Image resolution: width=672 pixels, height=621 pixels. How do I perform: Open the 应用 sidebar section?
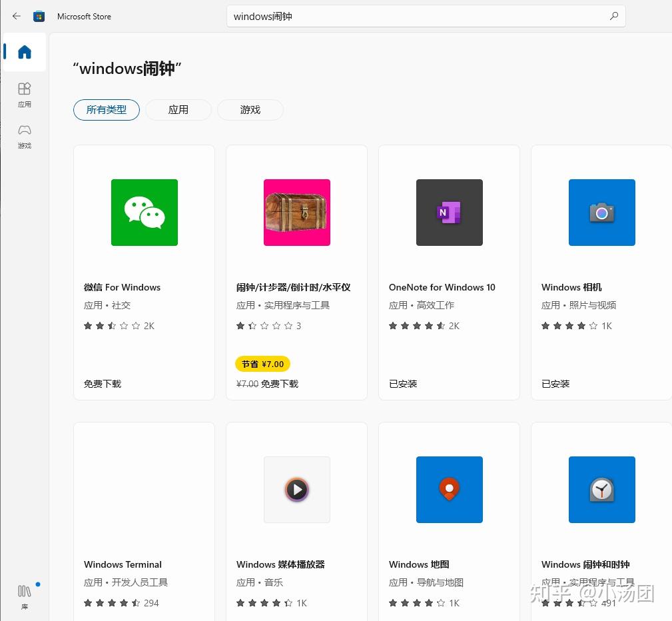coord(25,95)
